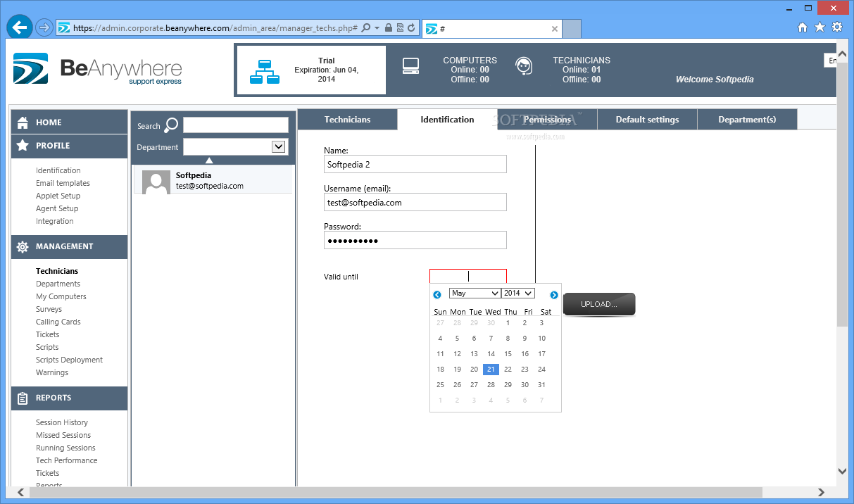The width and height of the screenshot is (854, 504).
Task: Open the browser Tools gear icon
Action: coord(837,27)
